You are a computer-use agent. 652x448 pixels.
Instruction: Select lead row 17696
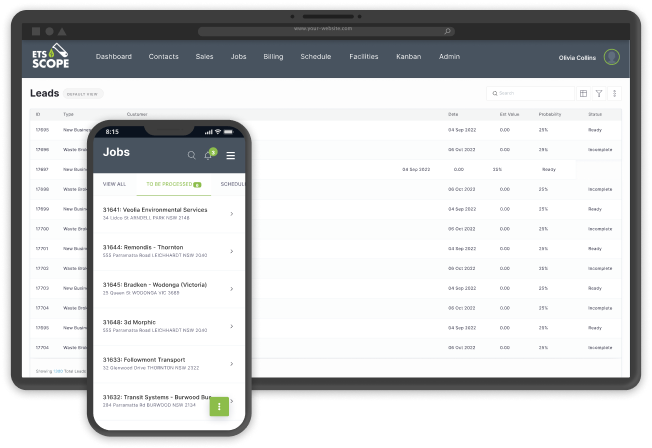(326, 149)
